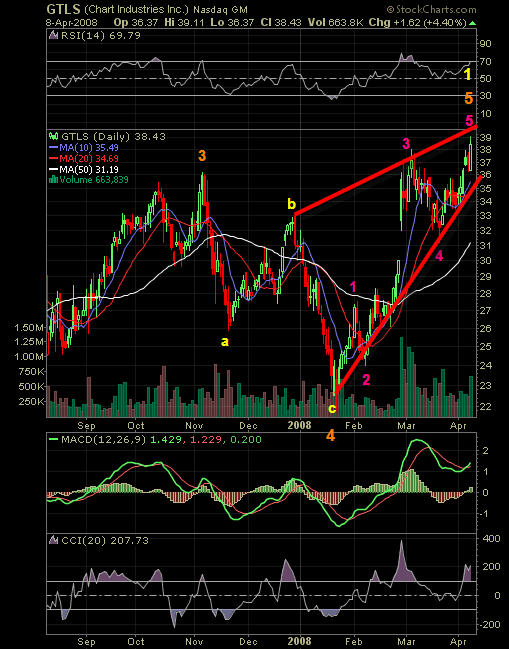Click the 22 price axis label
This screenshot has width=509, height=649.
click(x=486, y=407)
